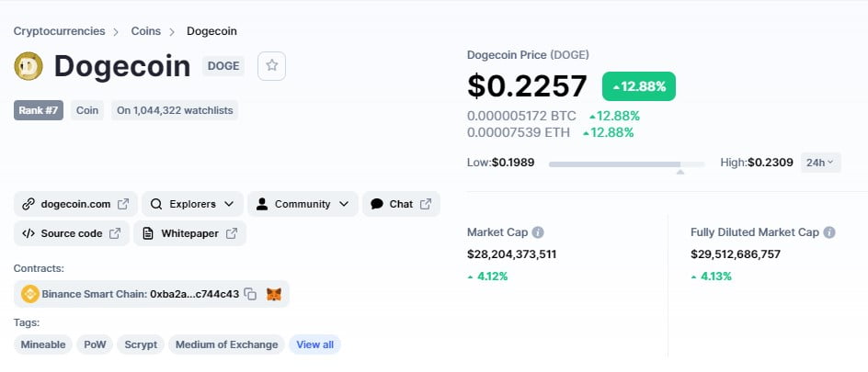Open the 24h low/high range dropdown
868x372 pixels.
tap(819, 163)
